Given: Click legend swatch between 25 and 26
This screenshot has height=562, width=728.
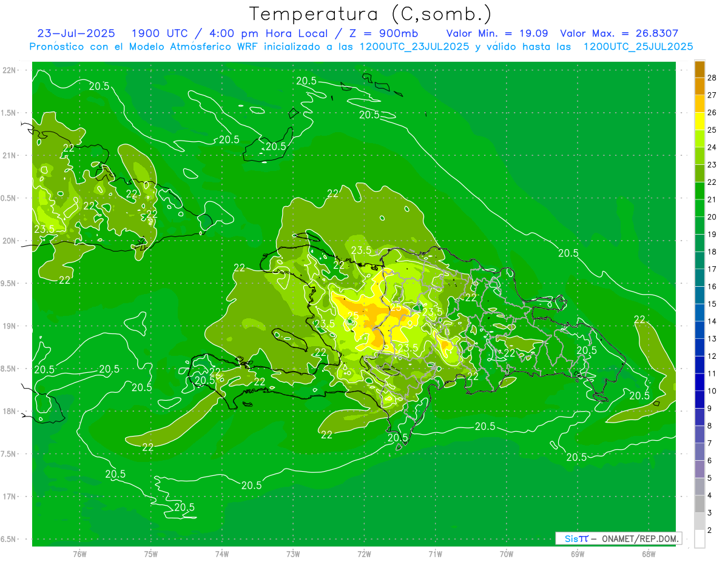Looking at the screenshot, I should click(x=699, y=121).
